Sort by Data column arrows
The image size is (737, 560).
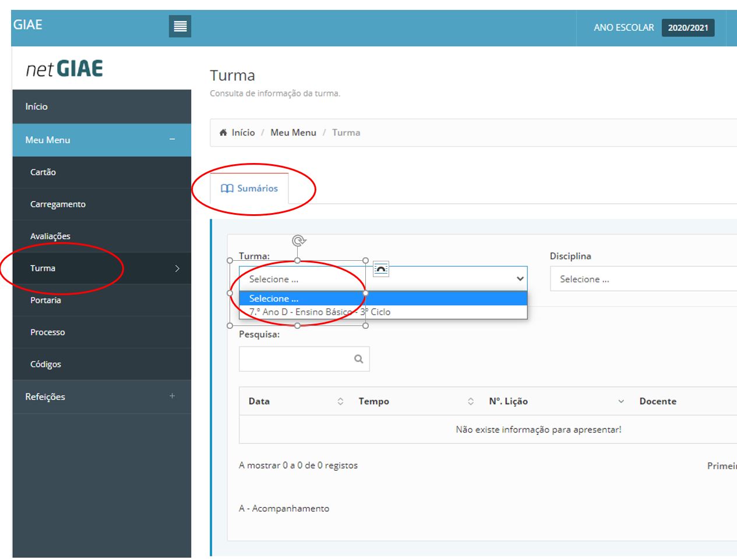tap(340, 401)
